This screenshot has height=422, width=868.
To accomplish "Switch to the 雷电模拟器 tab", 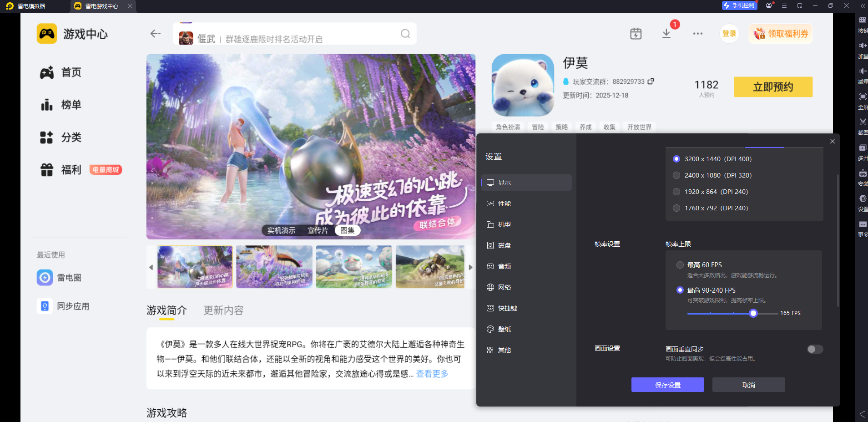I will [32, 6].
